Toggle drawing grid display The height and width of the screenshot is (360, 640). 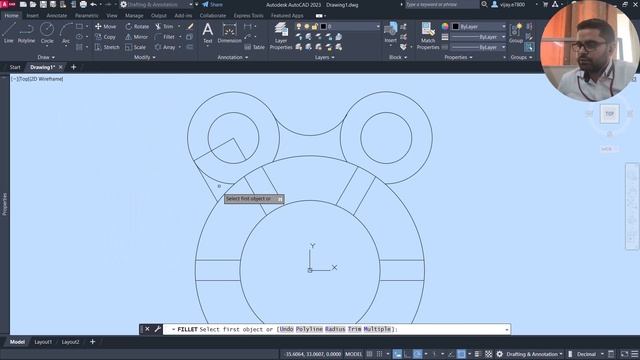tap(369, 354)
